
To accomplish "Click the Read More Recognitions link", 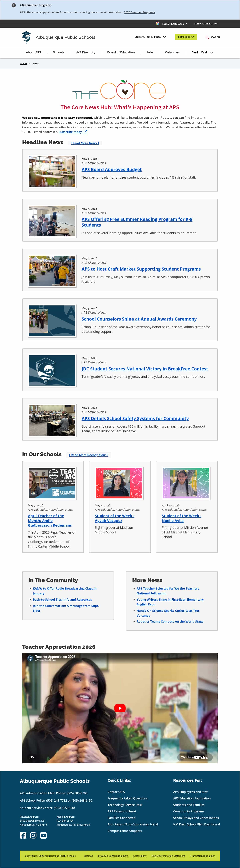I will coord(89,455).
